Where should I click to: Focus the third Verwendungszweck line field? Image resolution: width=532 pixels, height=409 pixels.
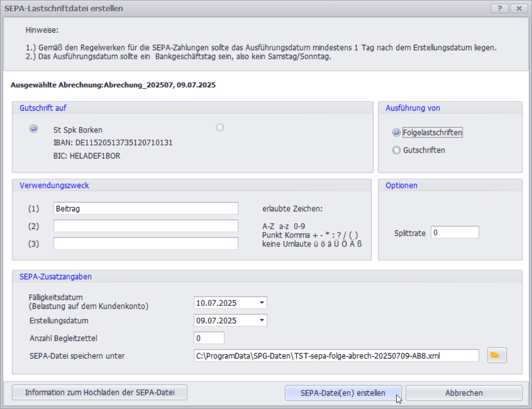point(145,243)
